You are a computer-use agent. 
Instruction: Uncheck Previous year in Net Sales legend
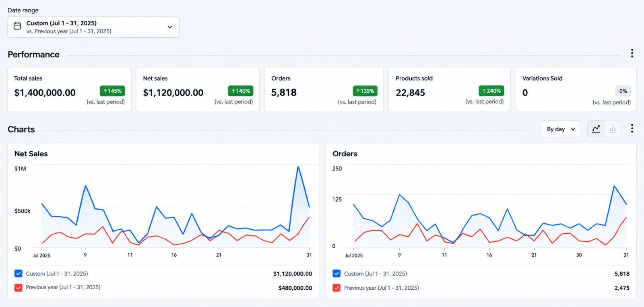click(19, 288)
